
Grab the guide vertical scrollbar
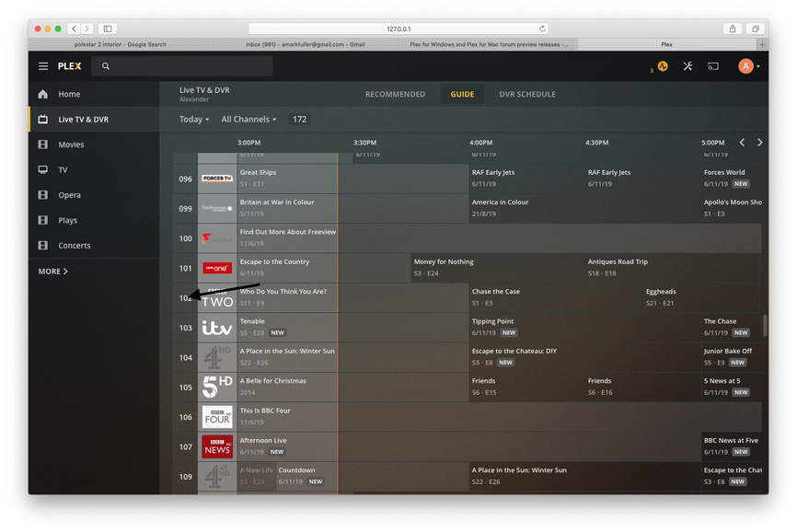point(765,325)
